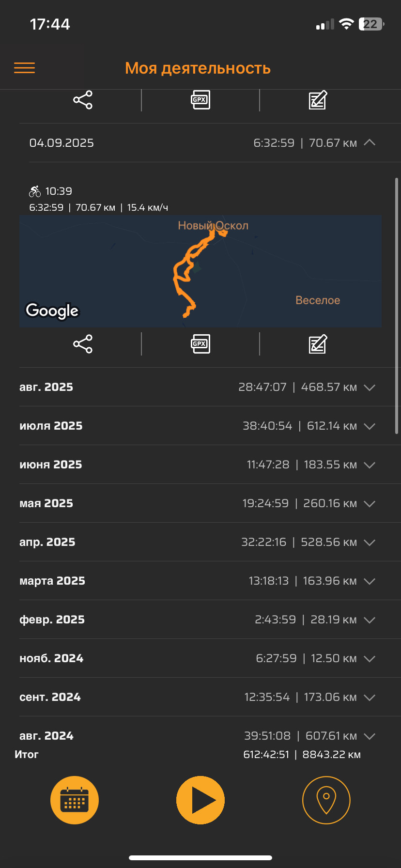The width and height of the screenshot is (401, 868).
Task: Expand апр. 2025 chevron
Action: (x=370, y=542)
